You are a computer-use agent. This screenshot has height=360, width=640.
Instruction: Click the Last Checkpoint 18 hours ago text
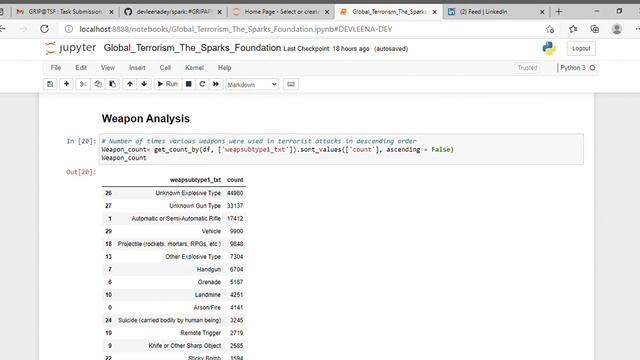pos(326,49)
